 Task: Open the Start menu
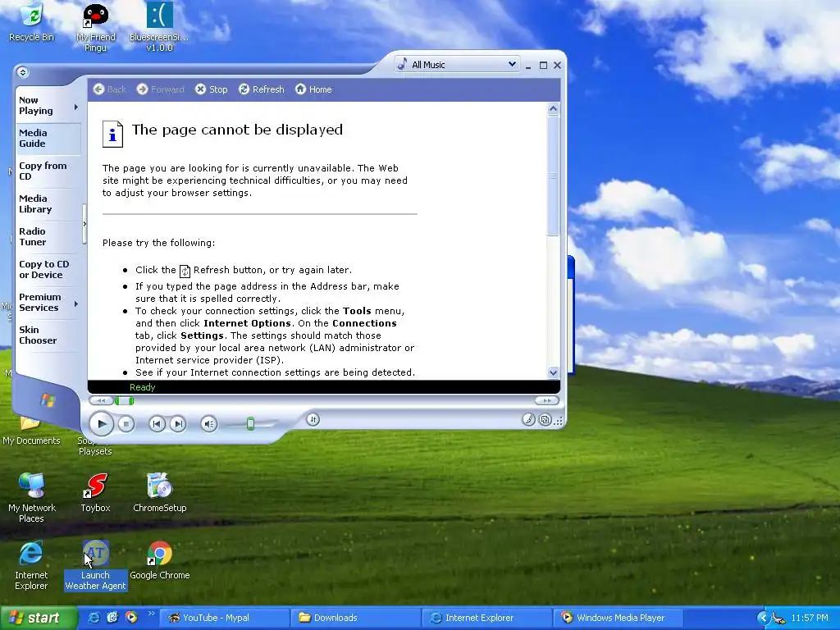[39, 618]
